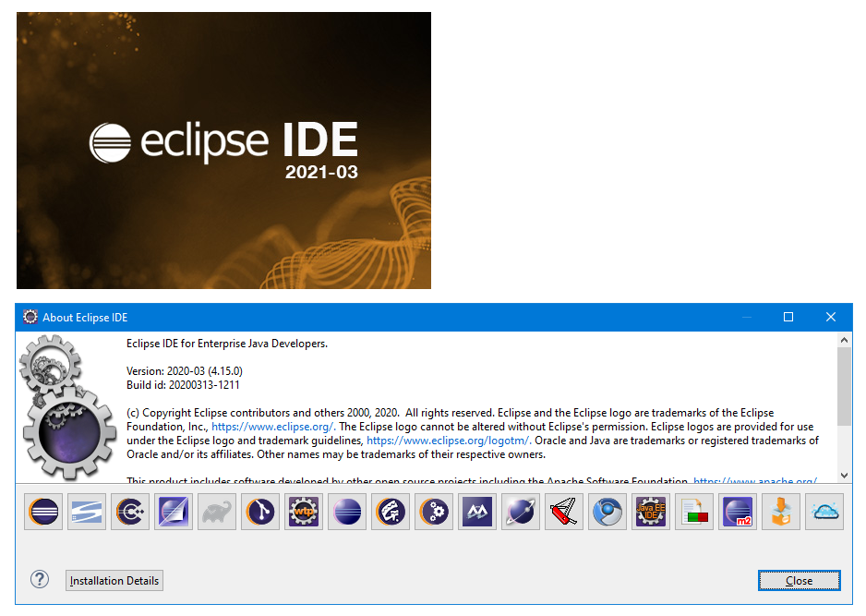Click the plain blue Eclipse sphere icon

pyautogui.click(x=347, y=512)
